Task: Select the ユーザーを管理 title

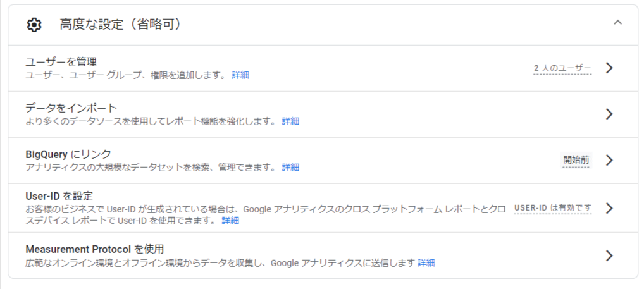Action: pos(61,63)
